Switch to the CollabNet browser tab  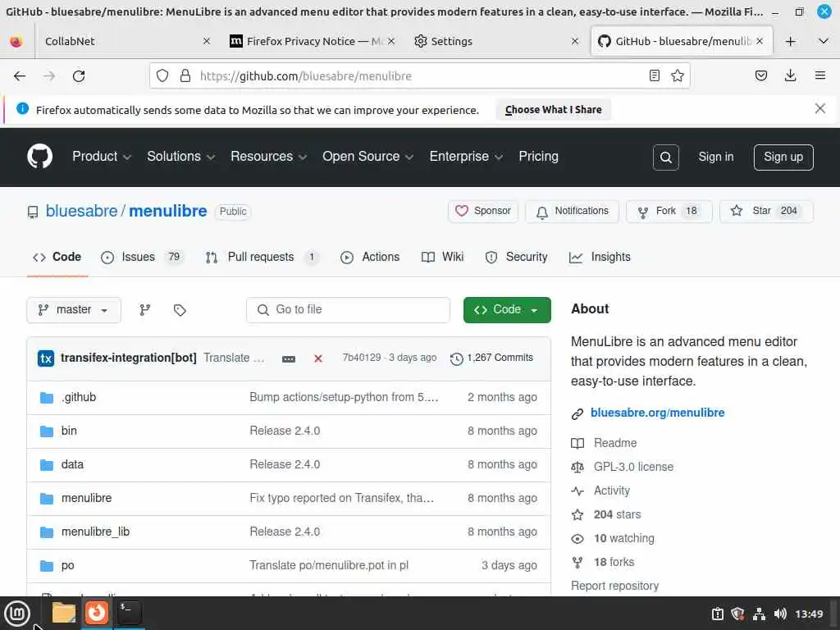pyautogui.click(x=127, y=41)
